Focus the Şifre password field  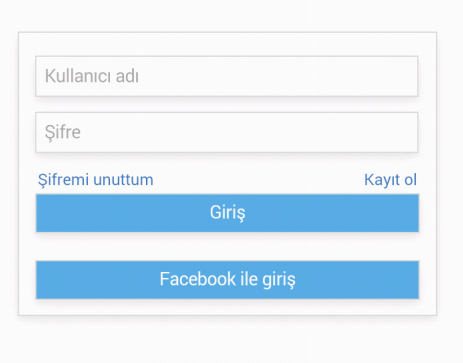tap(227, 132)
